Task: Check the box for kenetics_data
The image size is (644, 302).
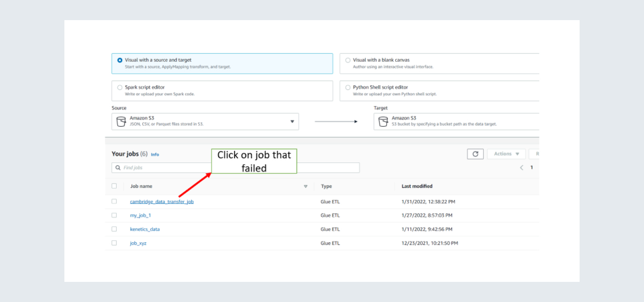Action: point(114,229)
